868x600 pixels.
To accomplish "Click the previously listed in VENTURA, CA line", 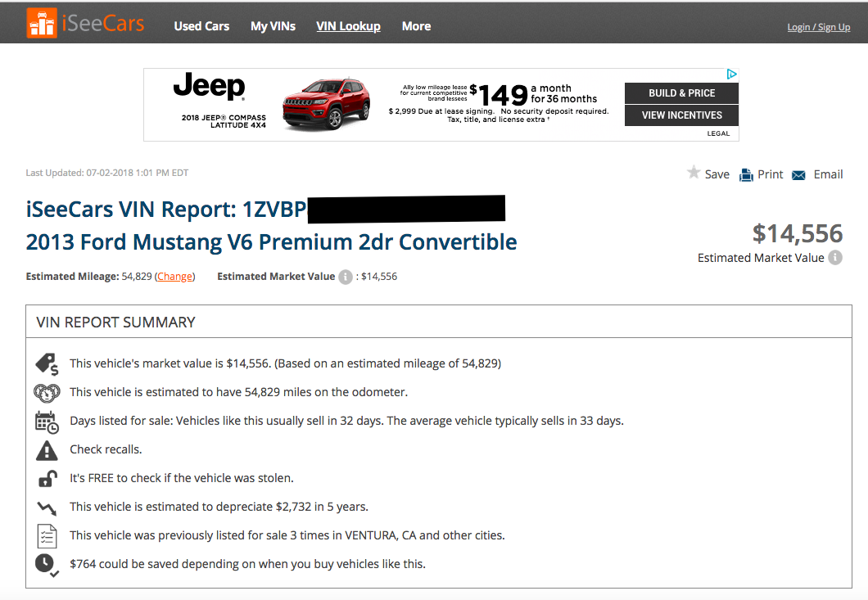I will point(287,536).
